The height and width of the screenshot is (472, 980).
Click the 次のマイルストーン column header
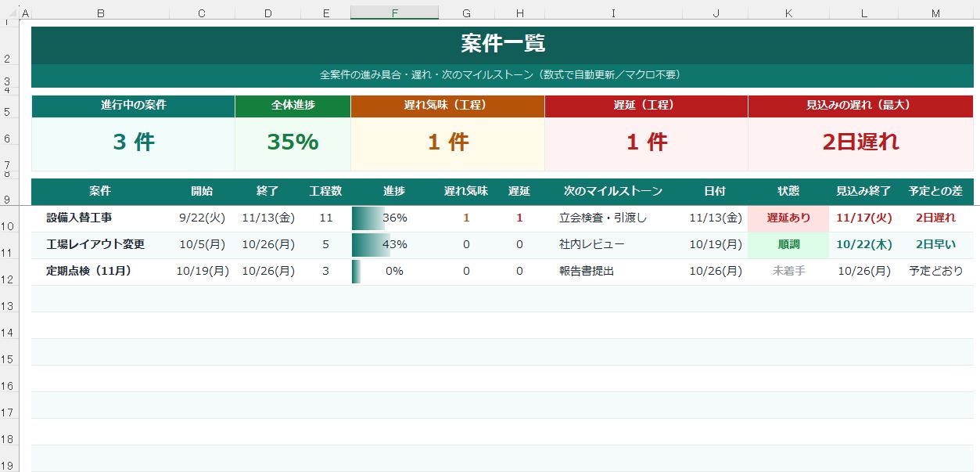(x=613, y=192)
